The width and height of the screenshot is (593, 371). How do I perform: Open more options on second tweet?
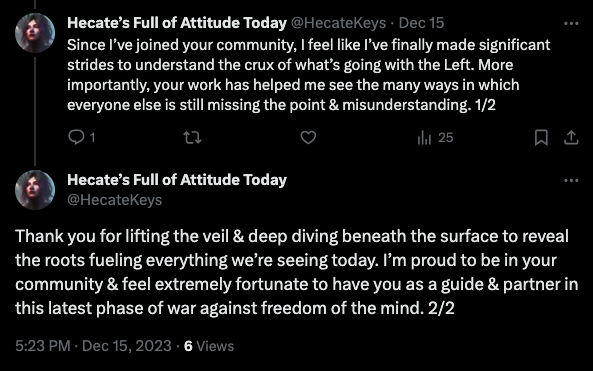[571, 180]
